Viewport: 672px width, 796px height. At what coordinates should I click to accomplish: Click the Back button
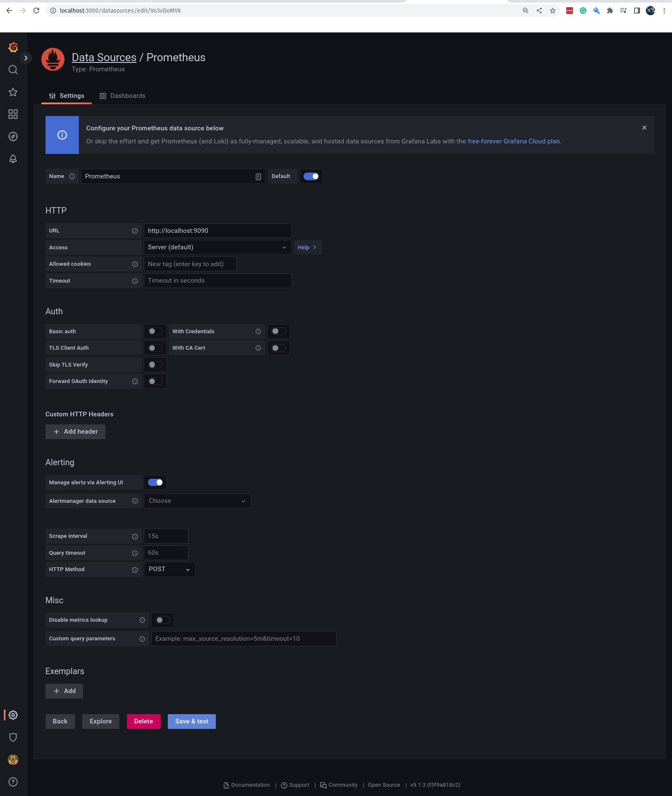click(60, 721)
